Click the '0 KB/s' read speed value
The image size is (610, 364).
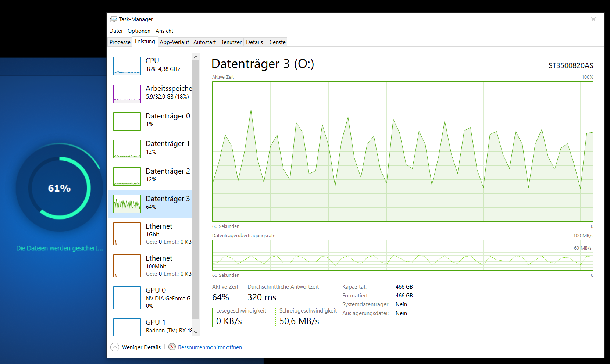point(229,321)
